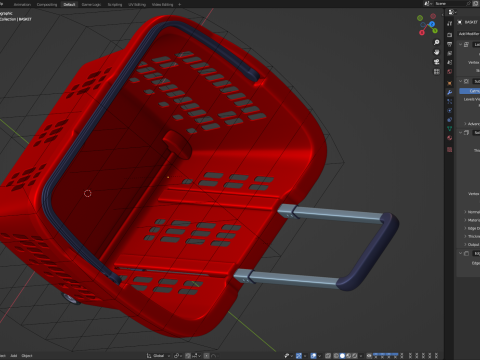Open the Physics properties tab
480x360 pixels.
pos(450,110)
